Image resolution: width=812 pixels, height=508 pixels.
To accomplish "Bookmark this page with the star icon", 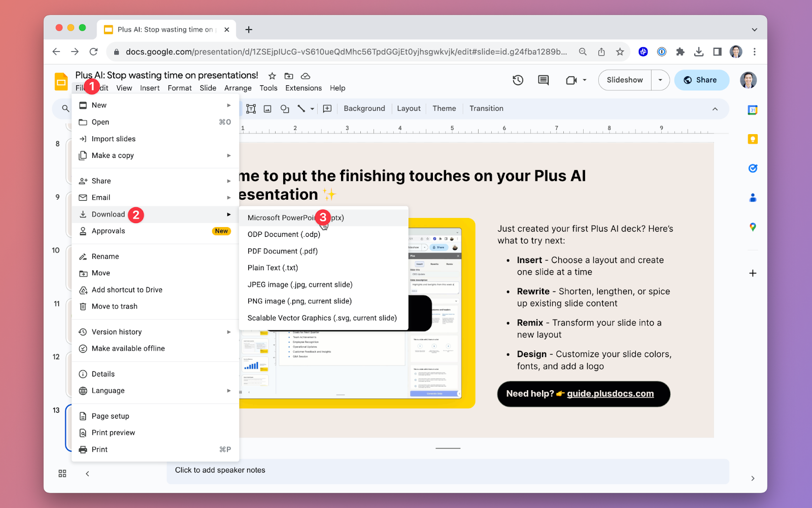I will (620, 52).
